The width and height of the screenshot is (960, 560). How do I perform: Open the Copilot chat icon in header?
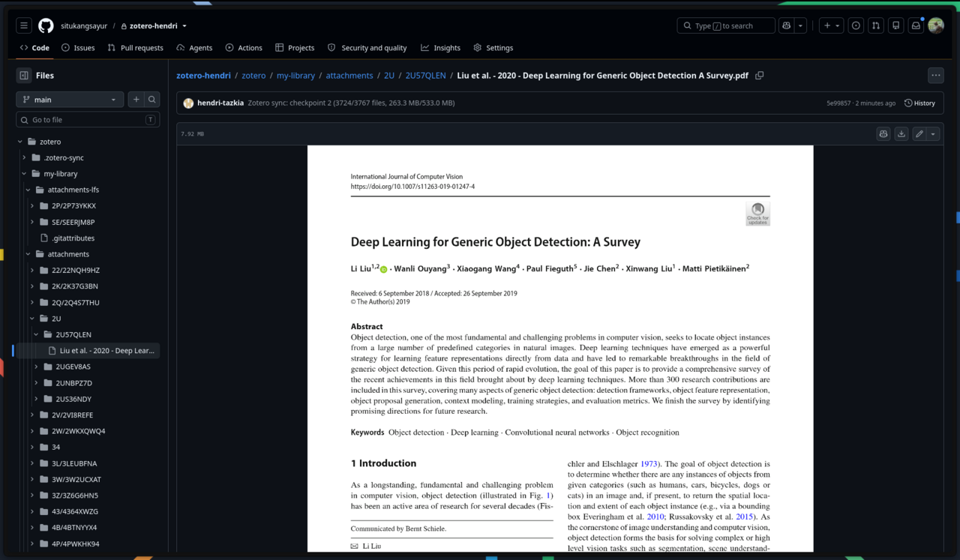click(x=786, y=25)
